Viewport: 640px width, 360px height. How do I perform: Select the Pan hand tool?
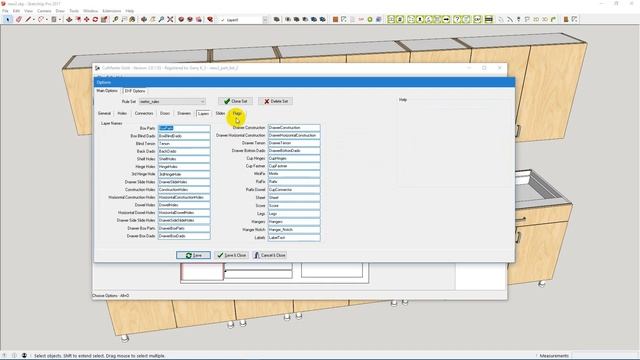pos(152,19)
